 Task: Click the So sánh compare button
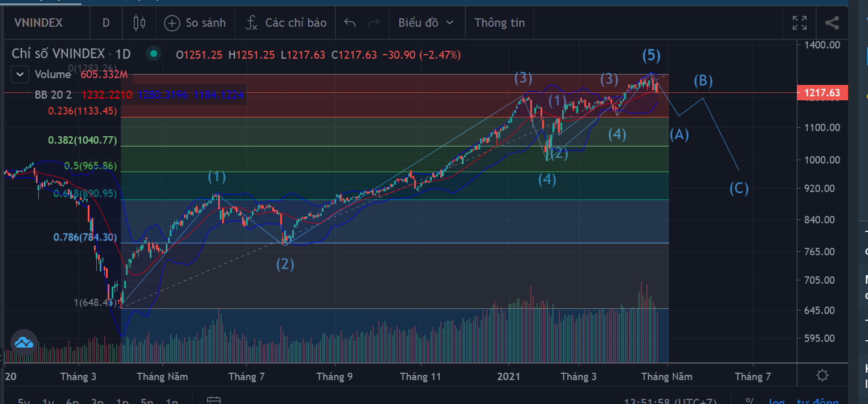coord(195,23)
